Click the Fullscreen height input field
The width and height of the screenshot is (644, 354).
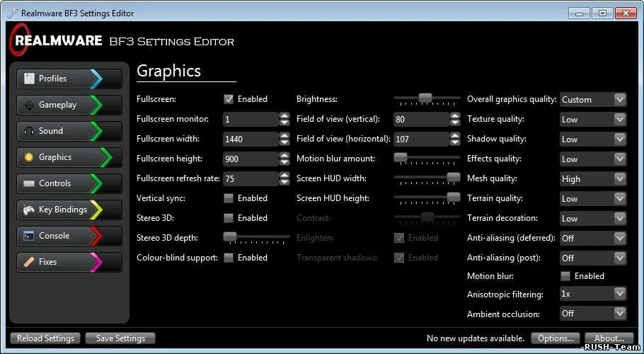[x=251, y=159]
